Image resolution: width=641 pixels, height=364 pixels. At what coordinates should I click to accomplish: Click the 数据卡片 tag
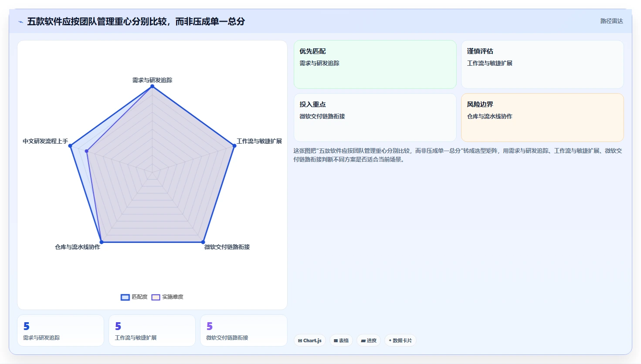[x=400, y=340]
